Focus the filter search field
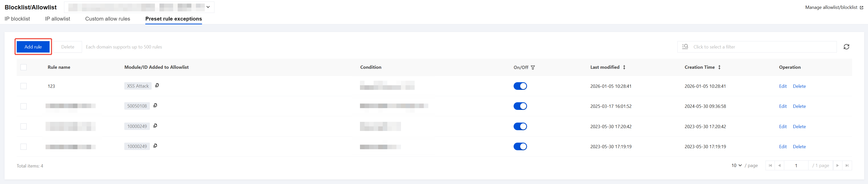Image resolution: width=868 pixels, height=184 pixels. coord(761,47)
